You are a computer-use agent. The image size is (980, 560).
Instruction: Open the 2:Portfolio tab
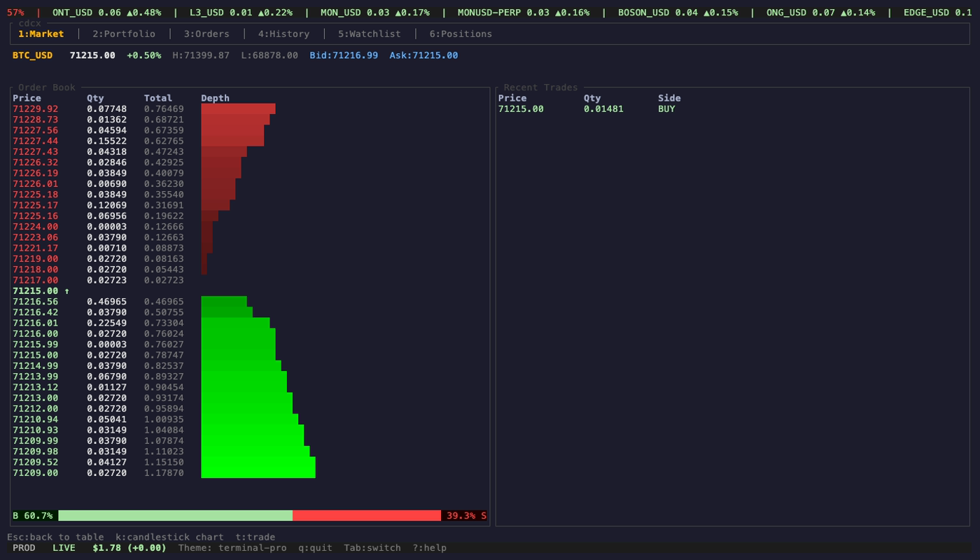pos(124,34)
